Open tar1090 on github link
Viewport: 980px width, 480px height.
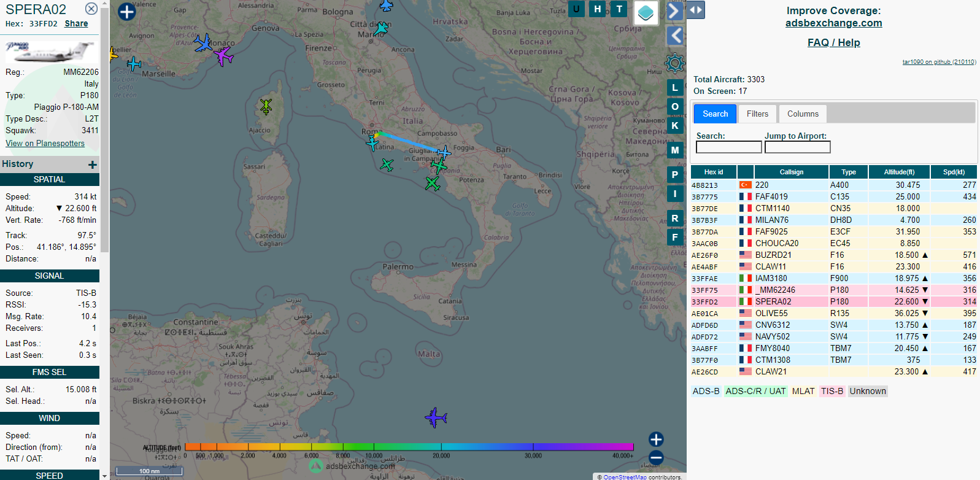point(939,62)
